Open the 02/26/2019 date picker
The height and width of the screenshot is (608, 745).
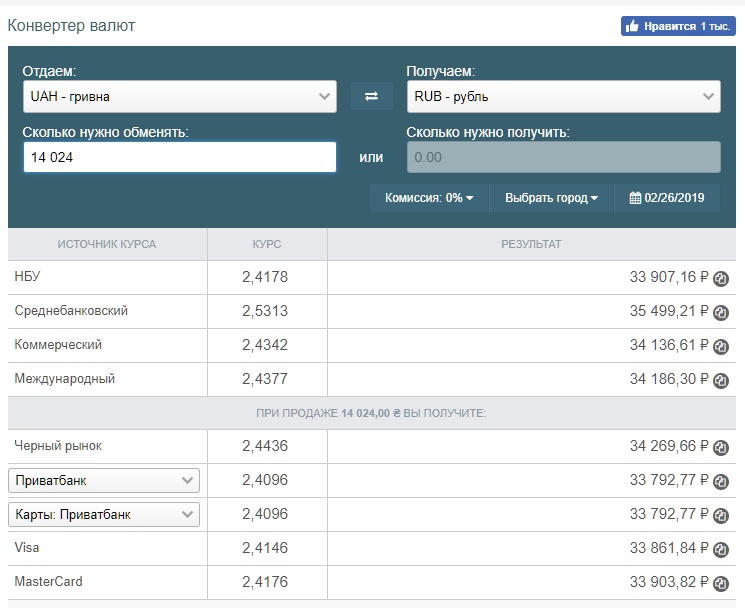[667, 198]
